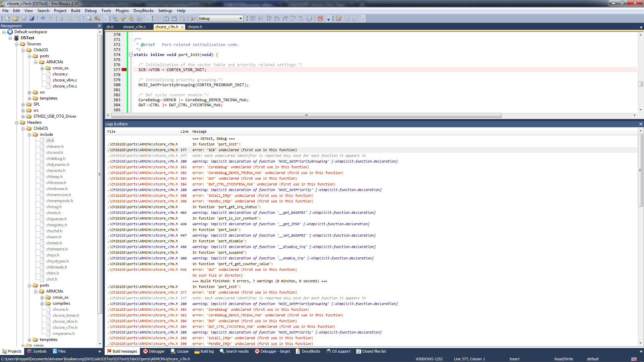Select chsem.h in the include folder
Screen dimensions: 644x362
pyautogui.click(x=54, y=237)
